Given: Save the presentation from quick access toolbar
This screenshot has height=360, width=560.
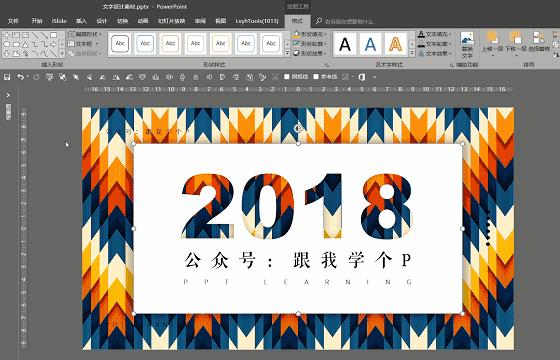Looking at the screenshot, I should click(7, 77).
